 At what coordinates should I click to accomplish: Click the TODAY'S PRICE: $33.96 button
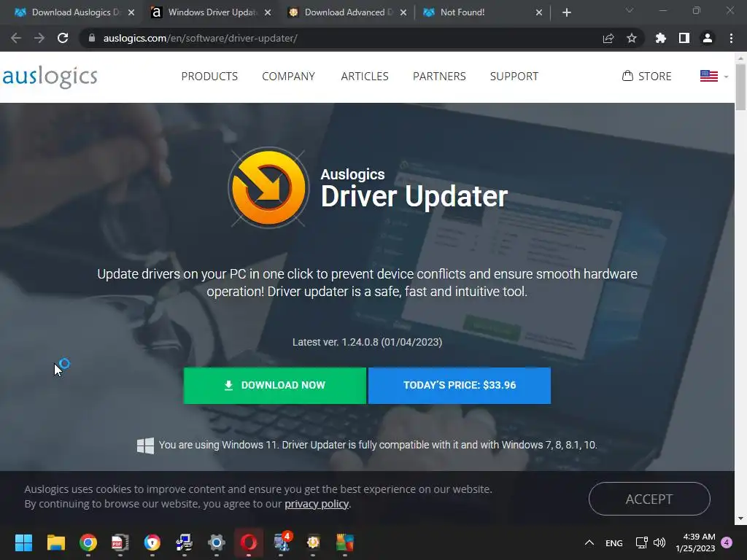pyautogui.click(x=460, y=385)
